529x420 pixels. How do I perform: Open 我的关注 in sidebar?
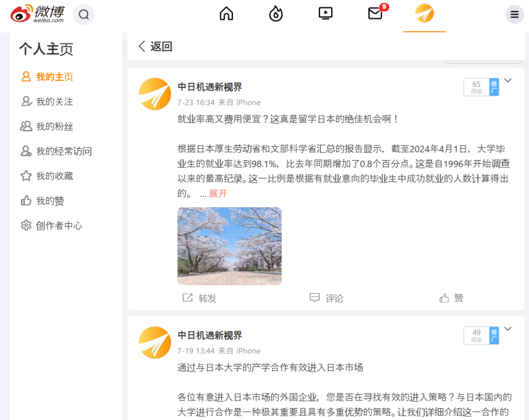click(47, 102)
